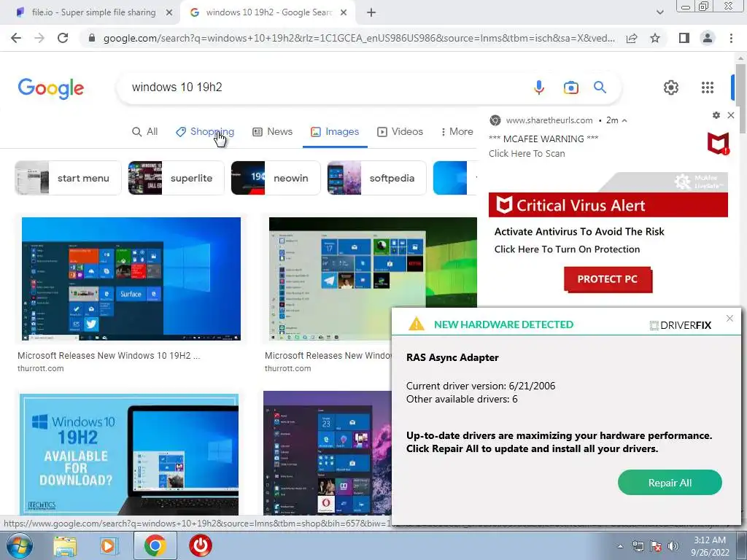The width and height of the screenshot is (747, 560).
Task: Click MCAFEE WARNING notification title
Action: point(543,139)
